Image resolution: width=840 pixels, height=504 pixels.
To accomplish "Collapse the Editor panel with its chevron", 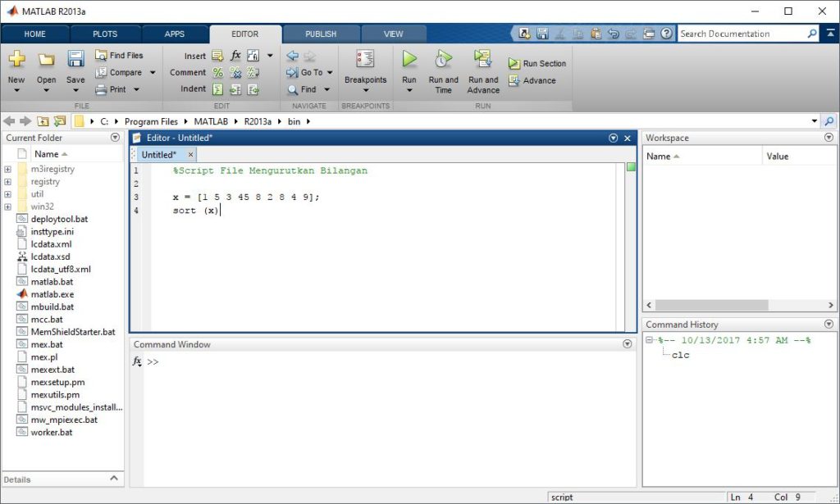I will tap(613, 138).
